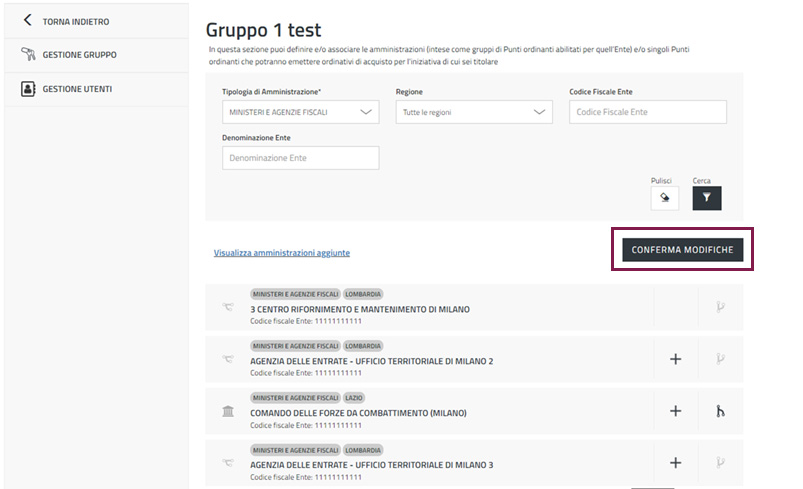
Task: Go to Gestione Utenti section
Action: point(76,89)
